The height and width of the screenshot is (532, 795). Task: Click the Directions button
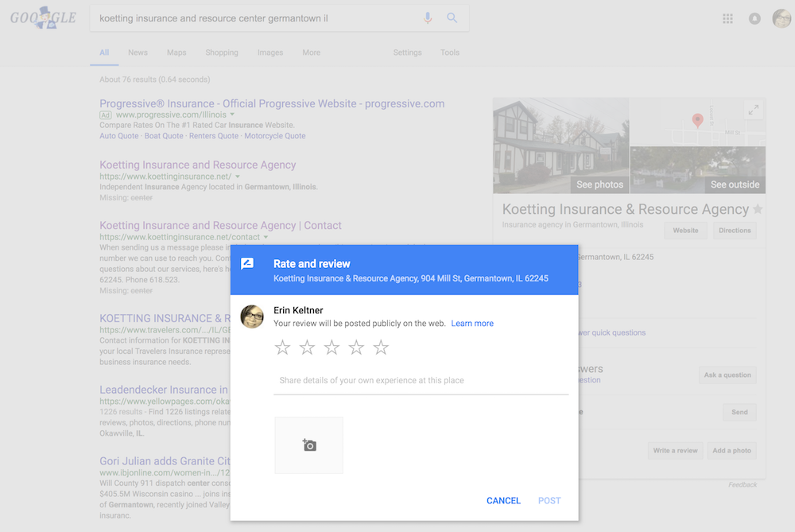click(x=735, y=231)
